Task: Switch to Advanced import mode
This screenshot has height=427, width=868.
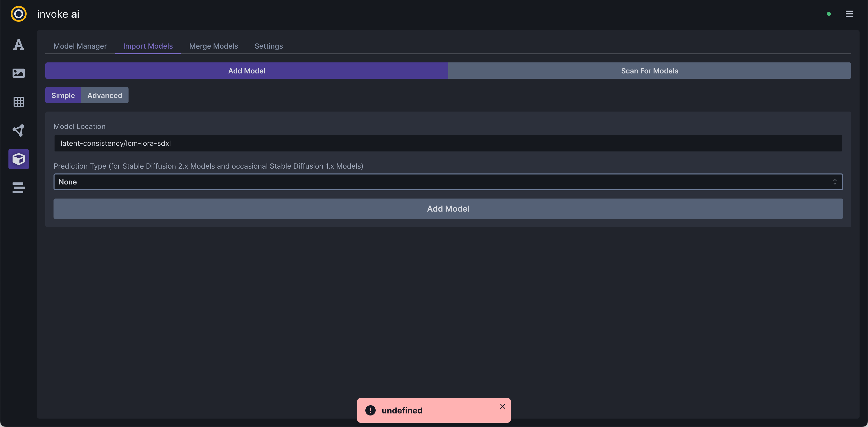Action: tap(105, 95)
